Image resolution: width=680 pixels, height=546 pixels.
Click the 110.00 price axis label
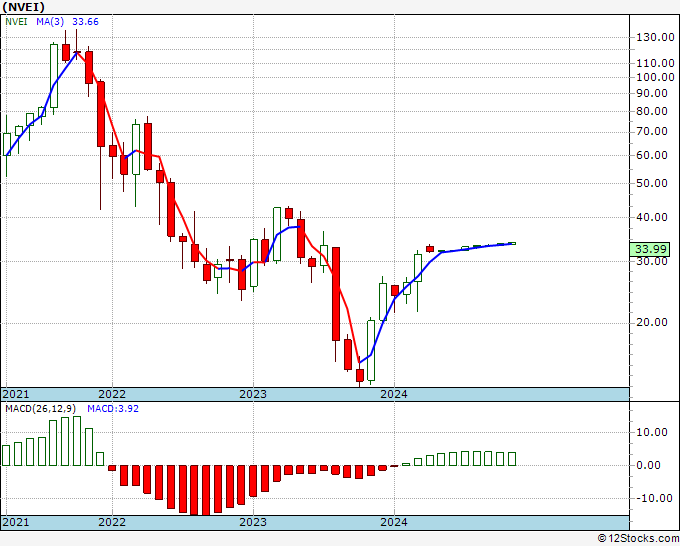click(655, 63)
